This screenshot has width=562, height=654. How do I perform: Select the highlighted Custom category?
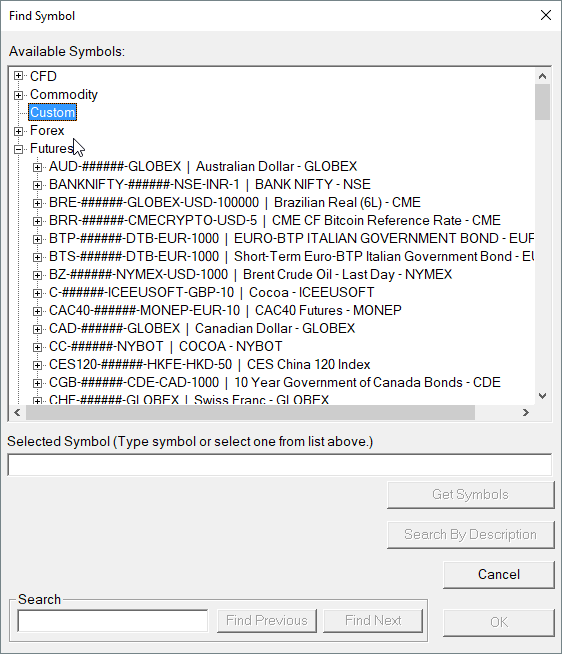tap(53, 112)
